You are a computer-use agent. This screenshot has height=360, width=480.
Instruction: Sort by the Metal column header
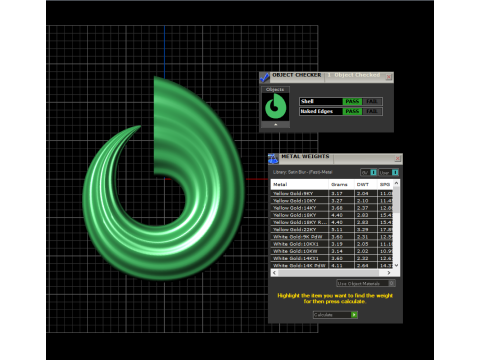299,184
